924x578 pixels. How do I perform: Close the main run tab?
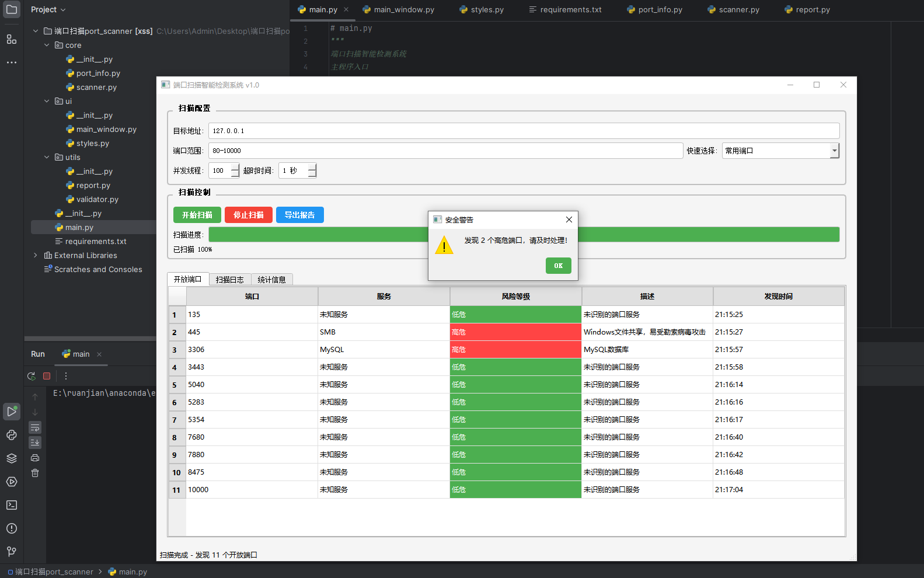click(99, 354)
